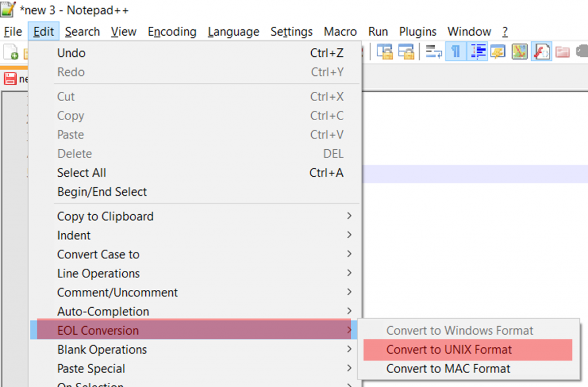
Task: Open the Settings menu
Action: click(291, 32)
